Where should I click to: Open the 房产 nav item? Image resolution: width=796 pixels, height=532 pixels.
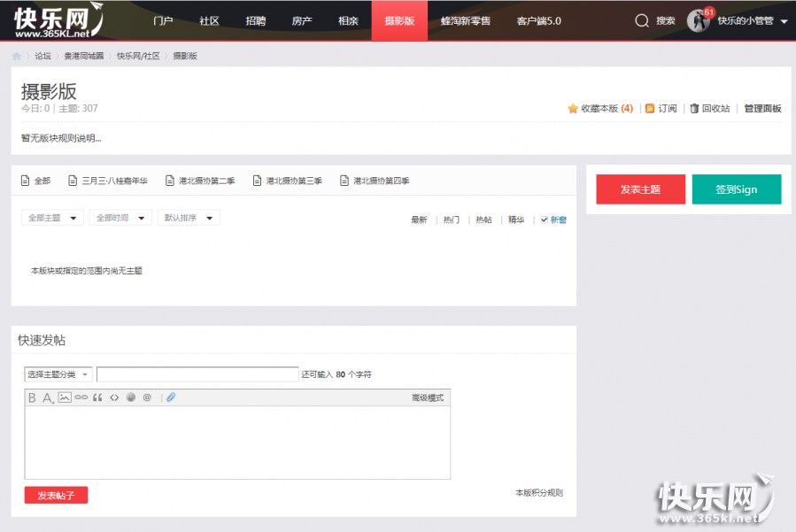(x=302, y=21)
